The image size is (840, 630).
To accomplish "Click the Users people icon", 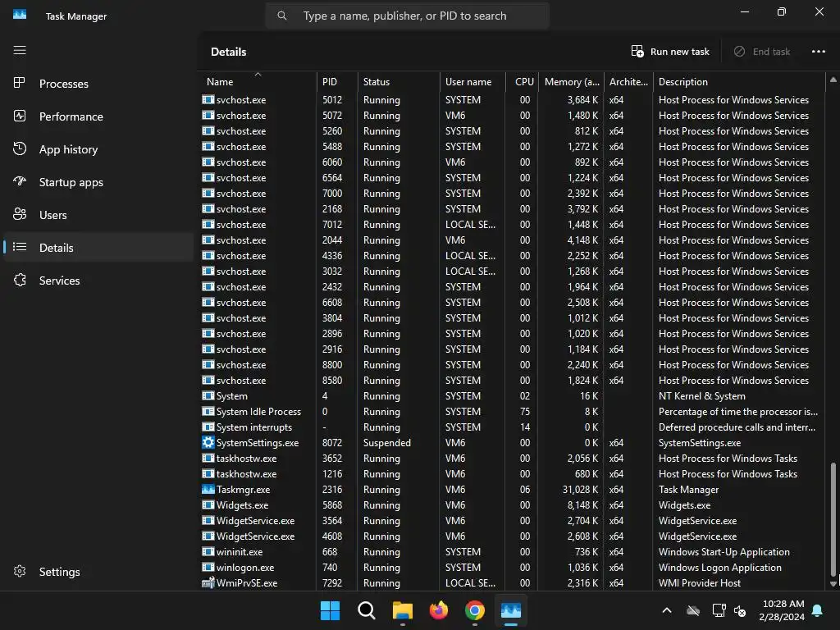I will coord(20,214).
